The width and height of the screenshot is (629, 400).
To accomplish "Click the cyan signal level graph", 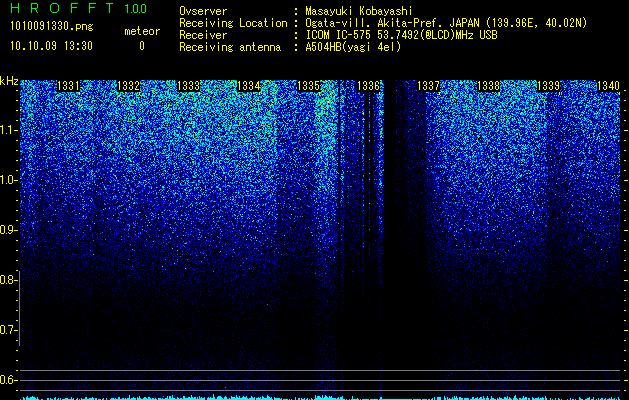I will (x=320, y=398).
